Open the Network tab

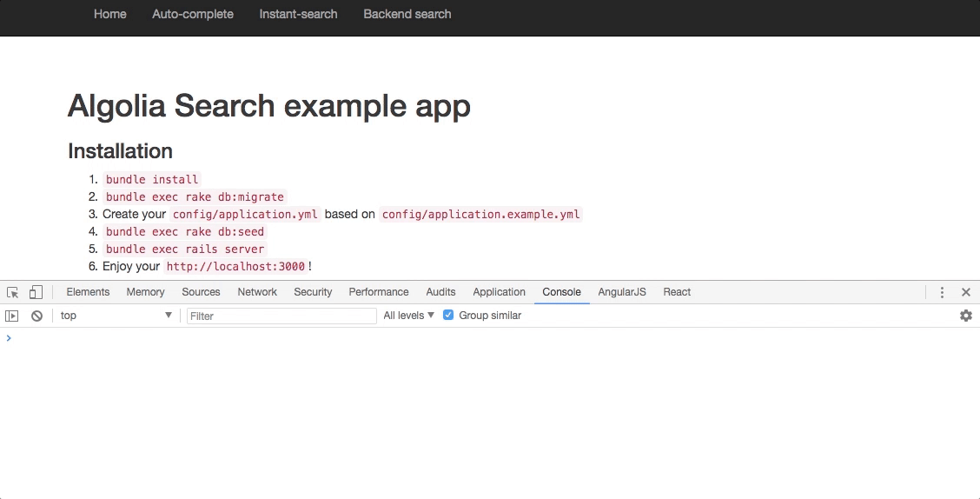pyautogui.click(x=257, y=292)
